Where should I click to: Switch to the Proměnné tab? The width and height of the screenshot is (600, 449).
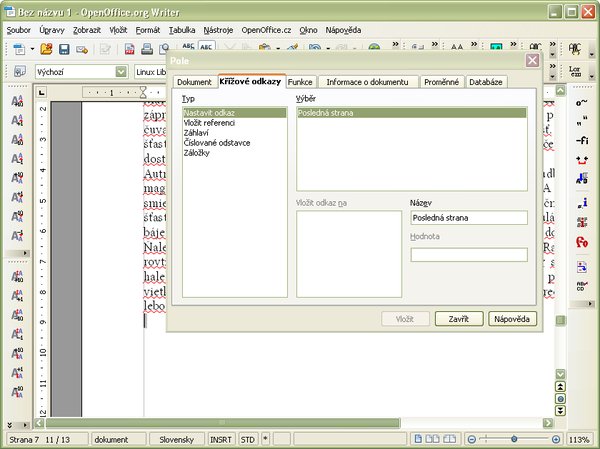click(x=441, y=82)
